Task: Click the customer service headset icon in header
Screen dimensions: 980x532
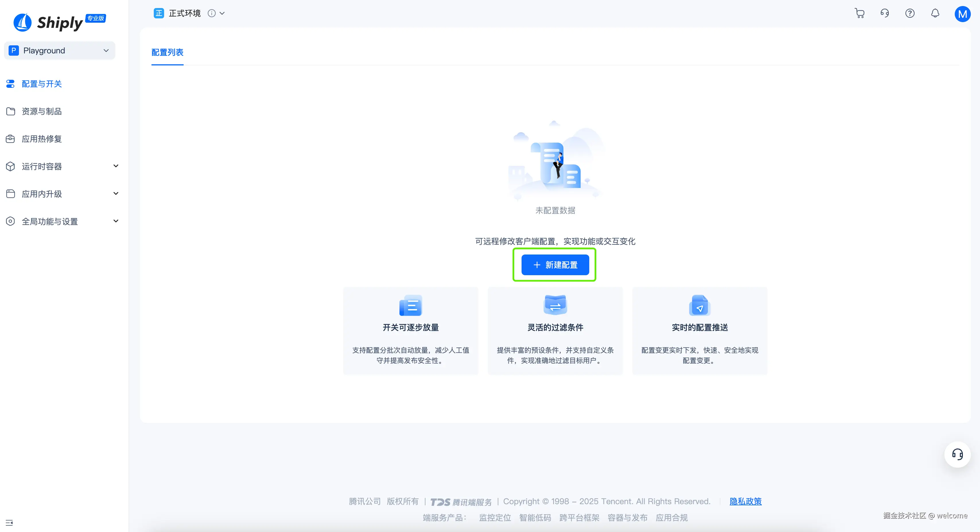Action: pyautogui.click(x=884, y=13)
